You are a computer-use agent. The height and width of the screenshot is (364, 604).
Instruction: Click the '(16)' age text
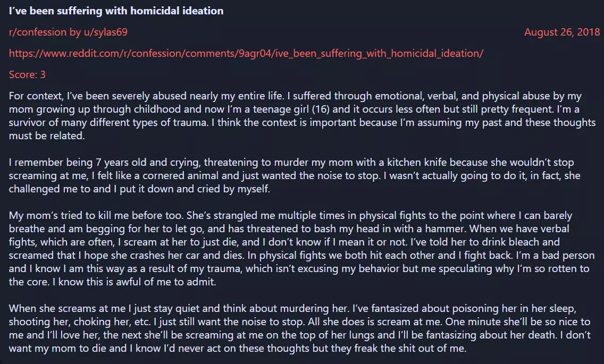click(x=321, y=109)
